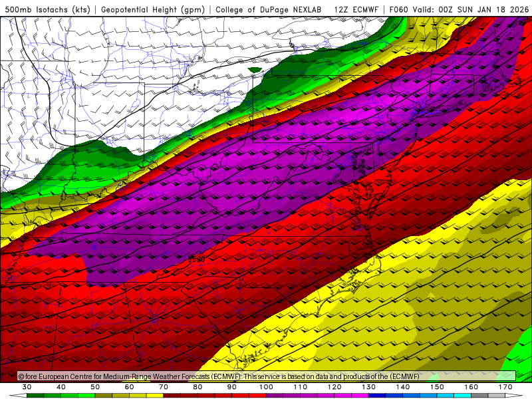Click the legend value 100
Viewport: 532px width, 399px height.
[267, 387]
